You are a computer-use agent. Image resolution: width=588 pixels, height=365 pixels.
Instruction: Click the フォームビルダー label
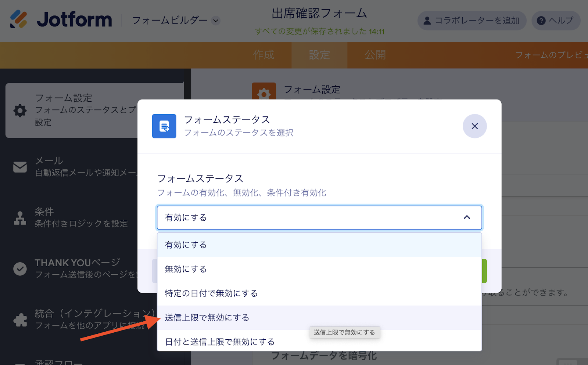point(170,21)
